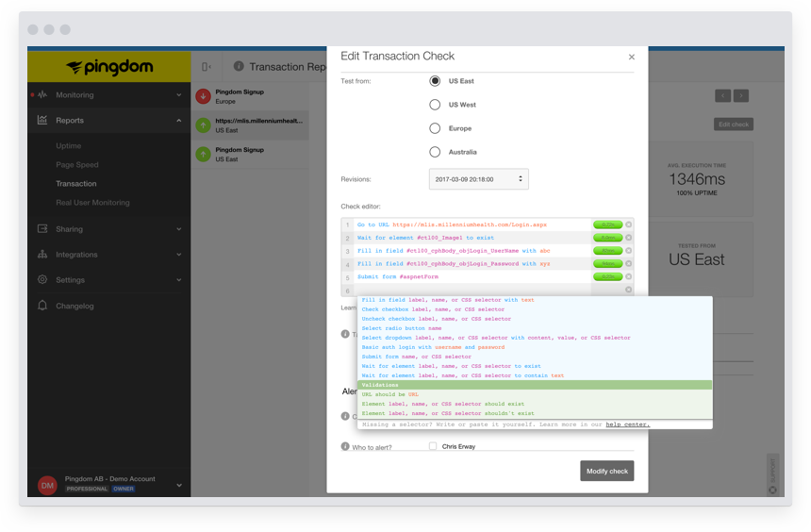Image resolution: width=811 pixels, height=532 pixels.
Task: Choose 'Select dropdown' command suggestion
Action: coord(496,338)
